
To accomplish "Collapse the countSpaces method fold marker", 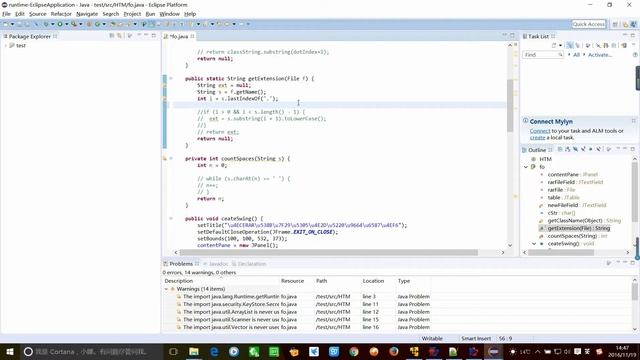I will (x=171, y=158).
